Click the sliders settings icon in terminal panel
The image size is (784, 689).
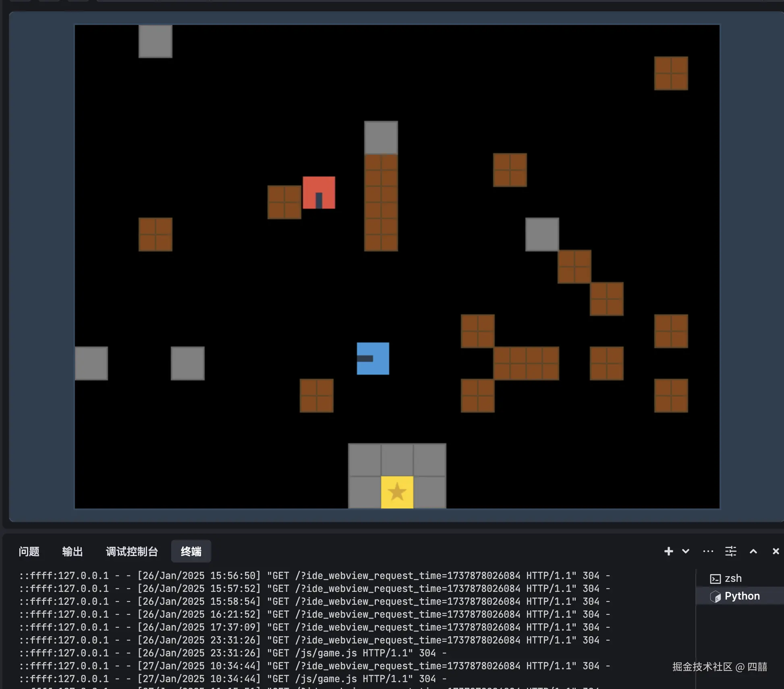[730, 551]
